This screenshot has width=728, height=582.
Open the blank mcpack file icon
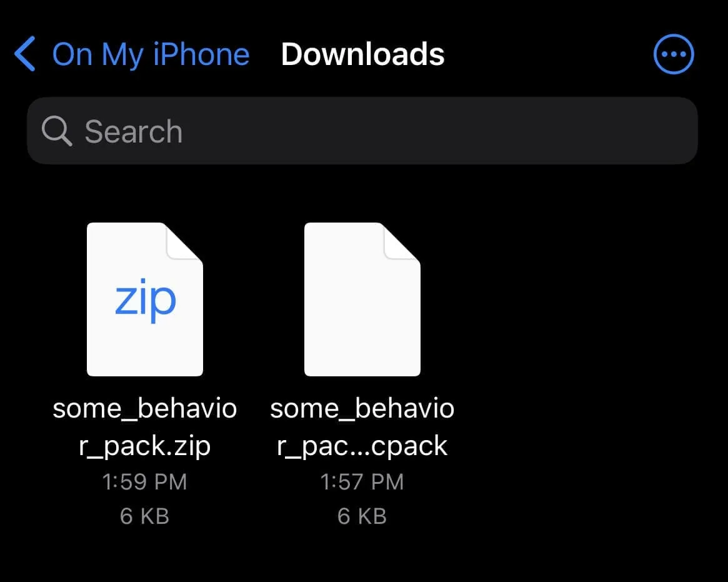[x=362, y=299]
